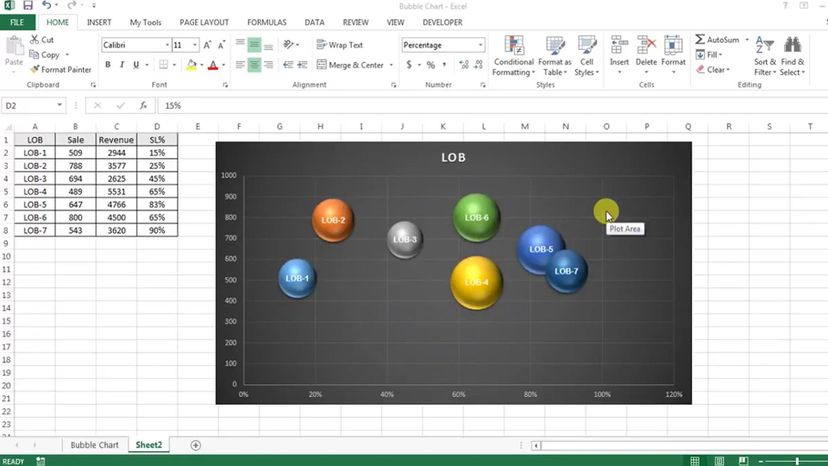Toggle Italic formatting
The height and width of the screenshot is (466, 828).
click(122, 64)
